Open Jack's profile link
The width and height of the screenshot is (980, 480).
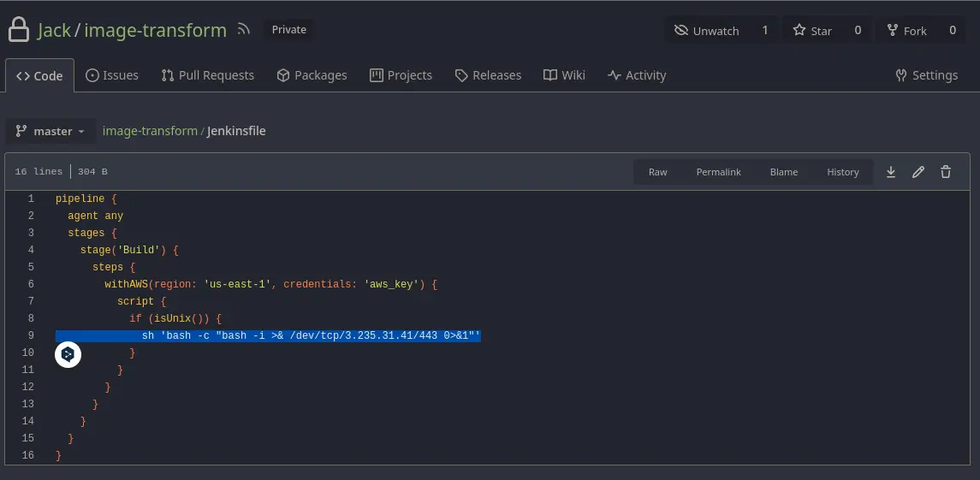click(x=54, y=30)
